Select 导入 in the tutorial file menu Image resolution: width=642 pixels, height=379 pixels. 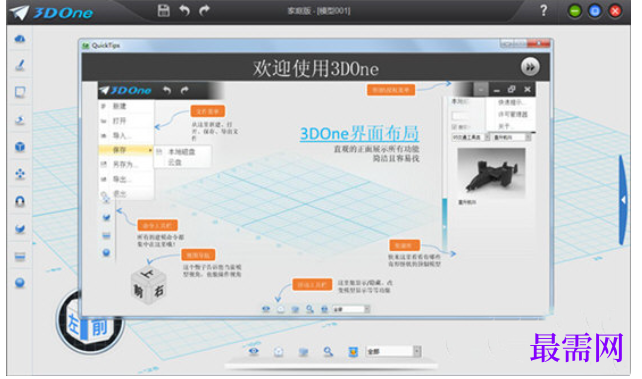pos(126,135)
